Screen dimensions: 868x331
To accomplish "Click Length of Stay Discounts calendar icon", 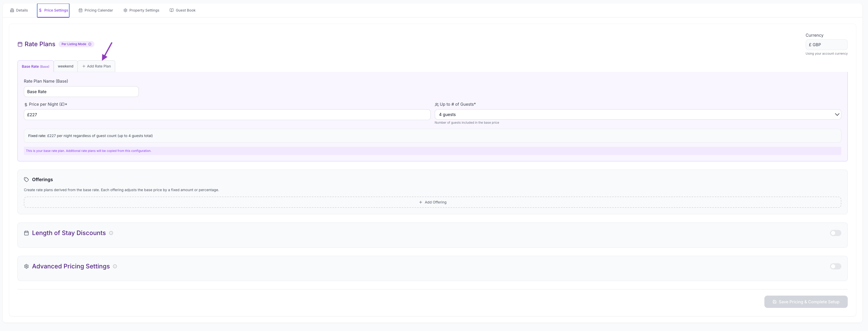I will click(26, 233).
